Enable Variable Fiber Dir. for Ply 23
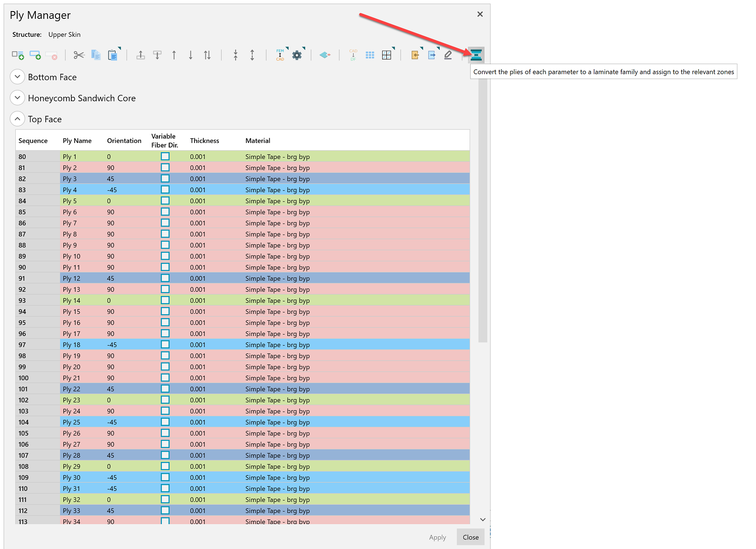This screenshot has height=549, width=756. click(x=165, y=400)
